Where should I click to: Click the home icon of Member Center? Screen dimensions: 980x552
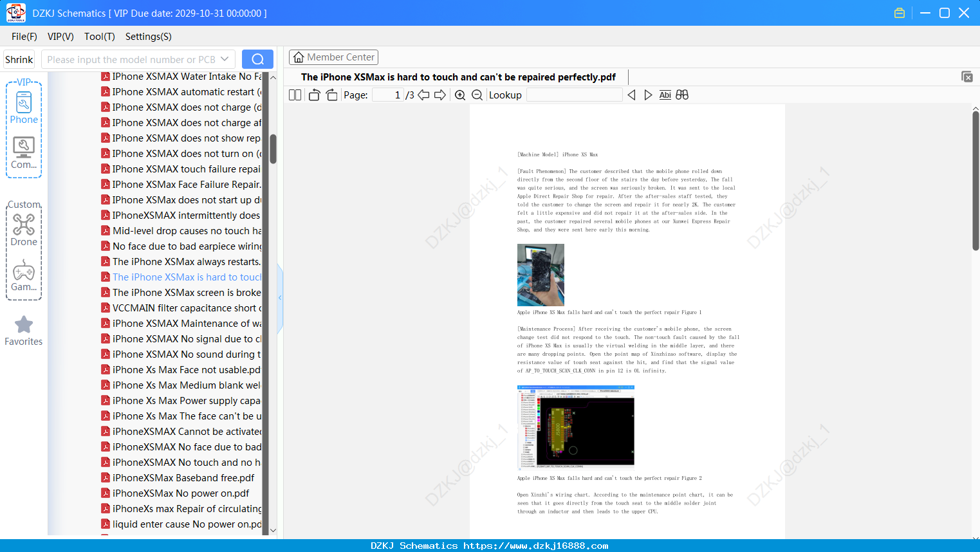pos(299,57)
